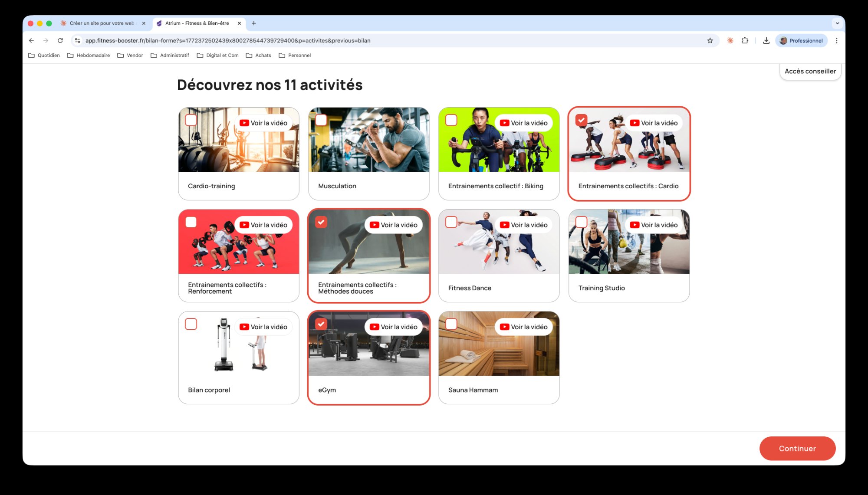Switch to the Atrium - Fitness & Bien-être tab
868x495 pixels.
coord(197,23)
